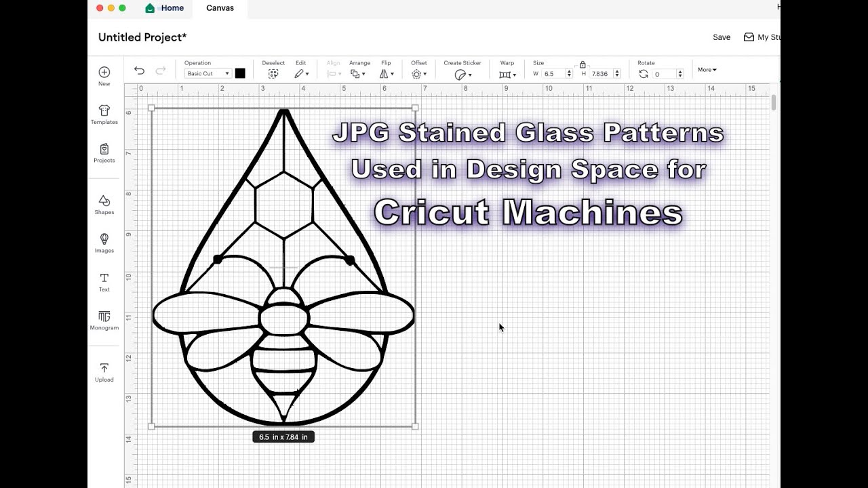The height and width of the screenshot is (488, 868).
Task: Open the Templates panel
Action: coord(104,110)
